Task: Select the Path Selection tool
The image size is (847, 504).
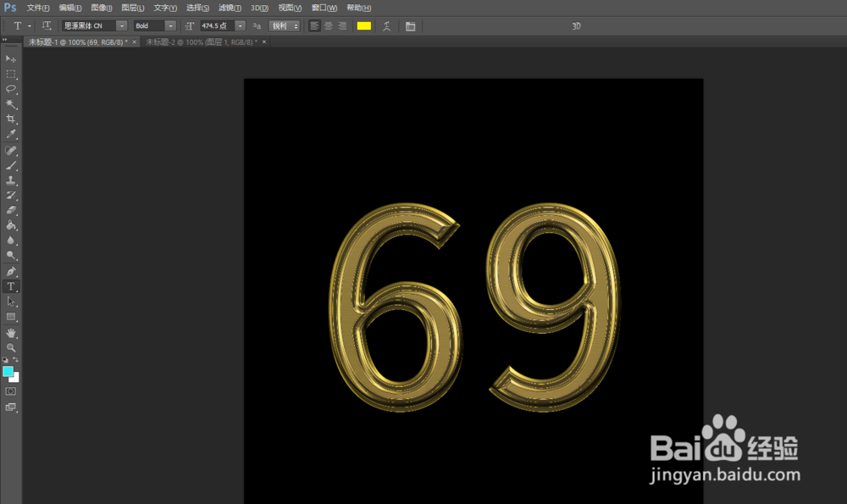Action: click(11, 302)
